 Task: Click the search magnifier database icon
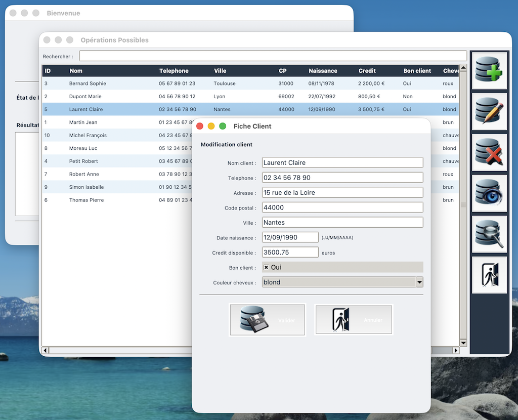(x=489, y=234)
